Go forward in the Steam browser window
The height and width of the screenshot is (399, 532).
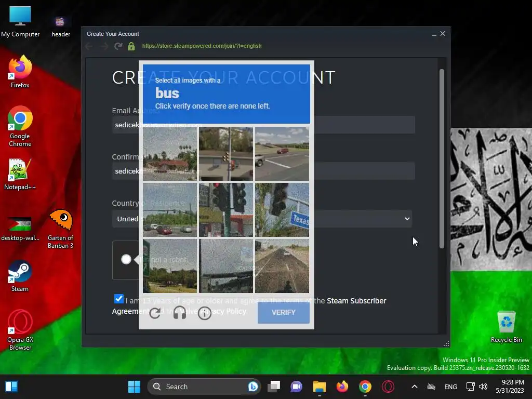click(x=104, y=46)
